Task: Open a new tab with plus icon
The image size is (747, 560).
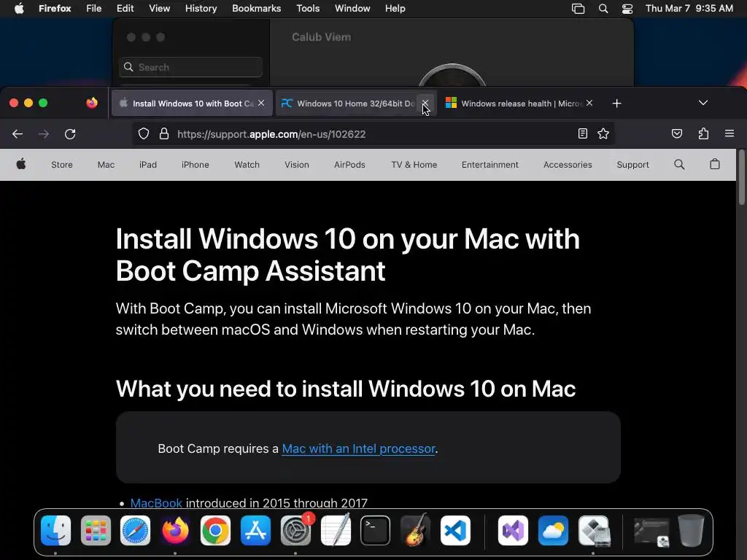Action: coord(616,104)
